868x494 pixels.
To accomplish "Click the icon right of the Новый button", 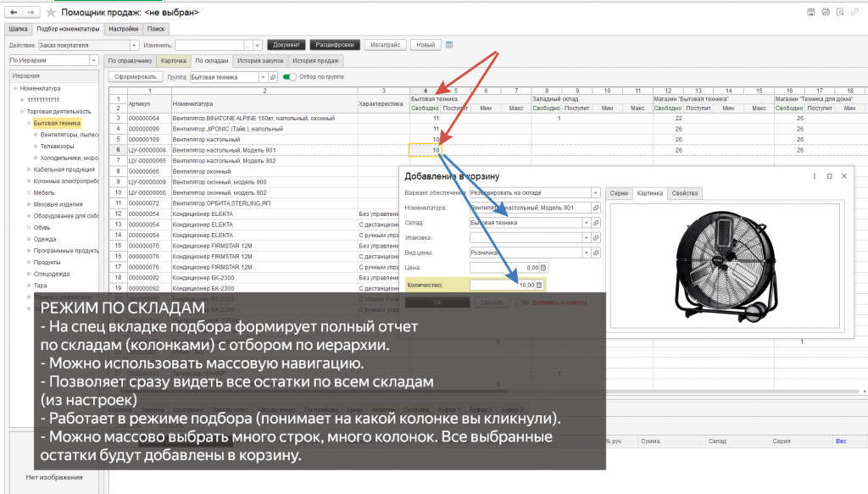I will coord(449,45).
